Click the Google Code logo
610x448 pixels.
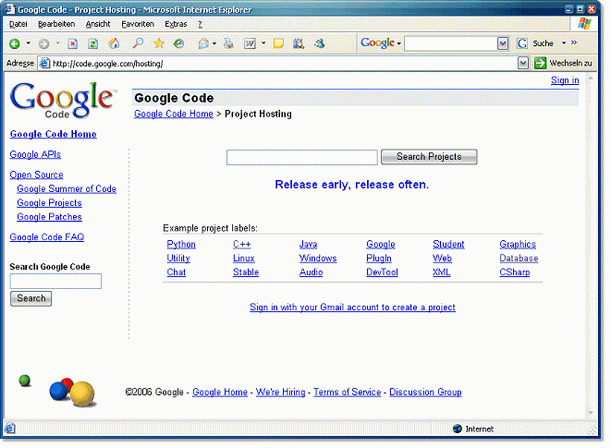(62, 100)
